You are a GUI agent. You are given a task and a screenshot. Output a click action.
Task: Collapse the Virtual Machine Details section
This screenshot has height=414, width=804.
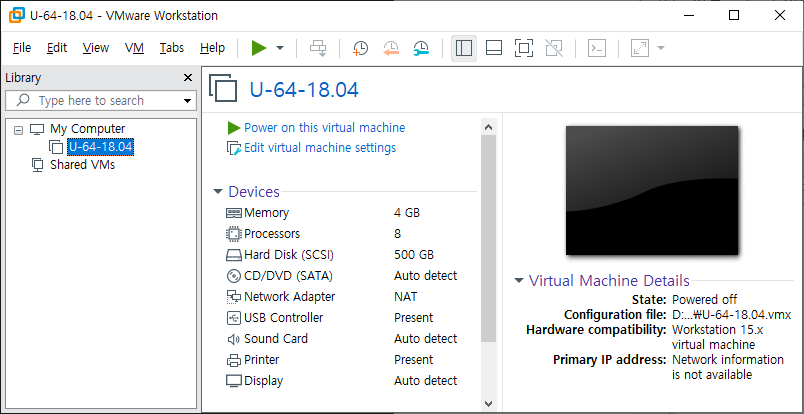tap(519, 281)
